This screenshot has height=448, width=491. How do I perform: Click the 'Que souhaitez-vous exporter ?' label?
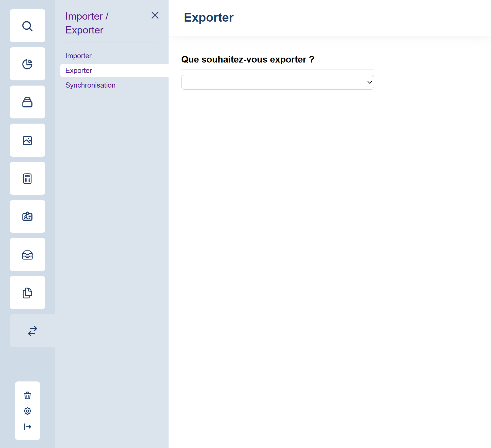pyautogui.click(x=248, y=59)
